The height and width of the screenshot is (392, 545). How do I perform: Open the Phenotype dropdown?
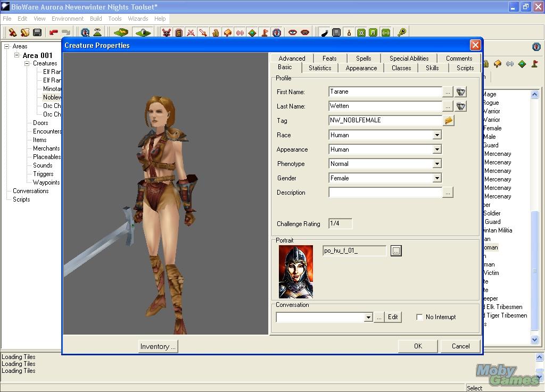tap(437, 163)
